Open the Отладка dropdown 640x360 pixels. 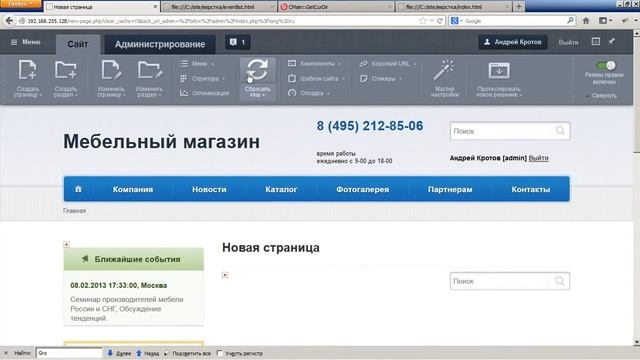click(309, 93)
